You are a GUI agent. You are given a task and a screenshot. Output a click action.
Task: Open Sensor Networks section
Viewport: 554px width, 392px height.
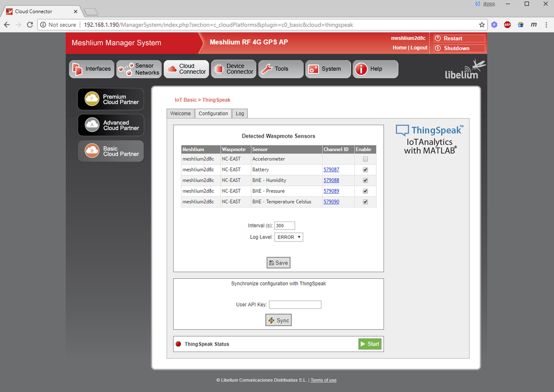(139, 69)
